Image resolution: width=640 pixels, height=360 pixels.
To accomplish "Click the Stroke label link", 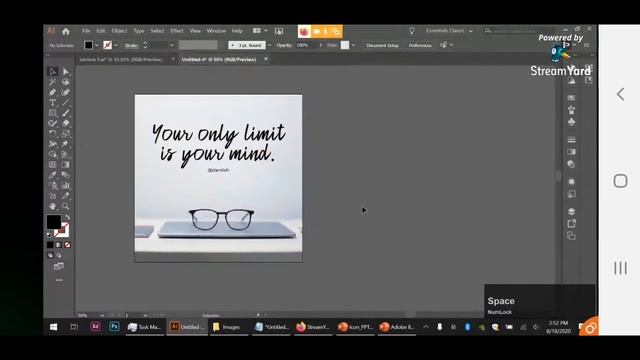I will (x=131, y=45).
